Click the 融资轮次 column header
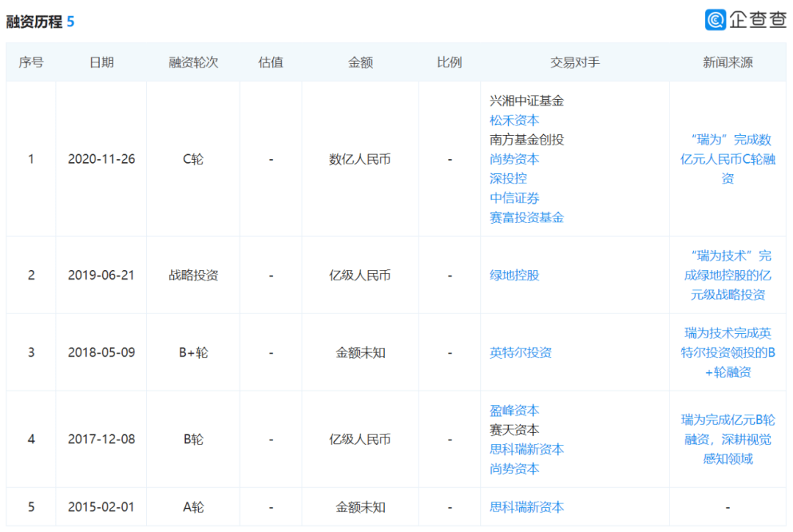Image resolution: width=793 pixels, height=532 pixels. pos(193,62)
